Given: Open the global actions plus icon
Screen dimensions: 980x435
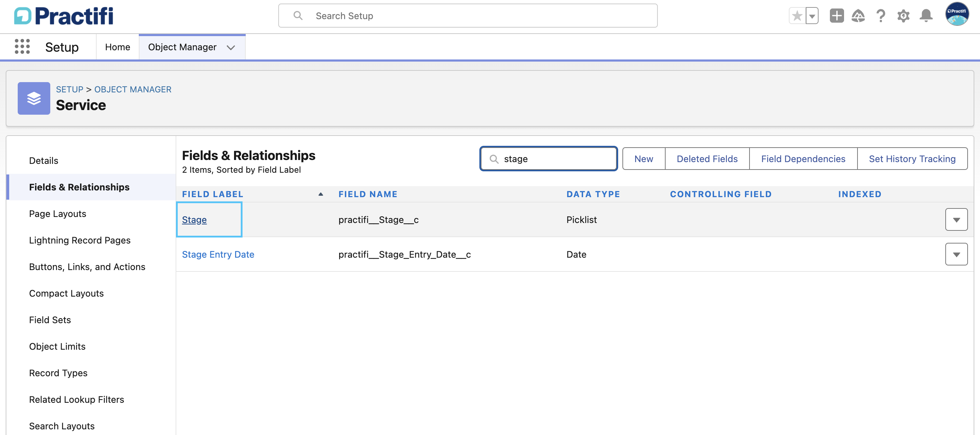Looking at the screenshot, I should (x=837, y=16).
